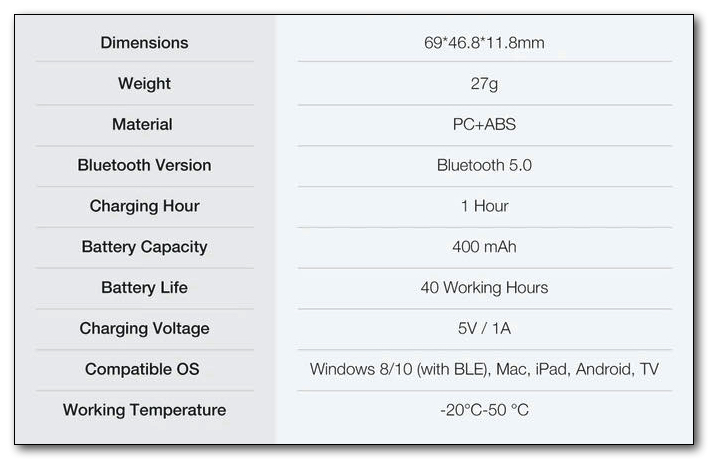This screenshot has width=708, height=459.
Task: Select the 27g weight value
Action: point(484,84)
